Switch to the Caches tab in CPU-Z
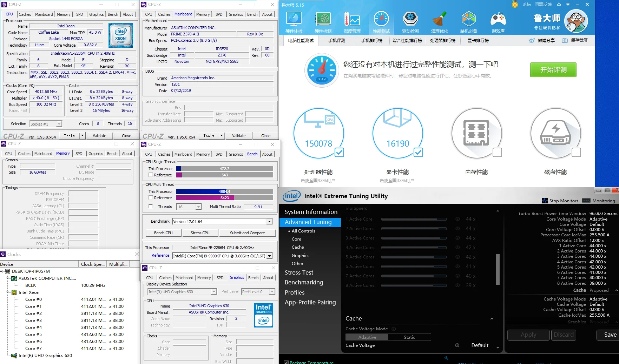619x364 pixels. point(25,14)
